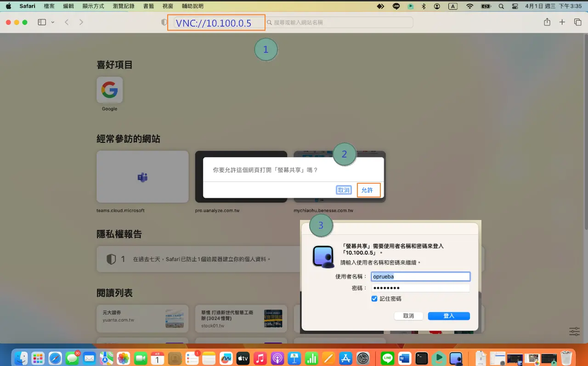Launch Microsoft Word from the Dock
588x366 pixels.
[404, 358]
